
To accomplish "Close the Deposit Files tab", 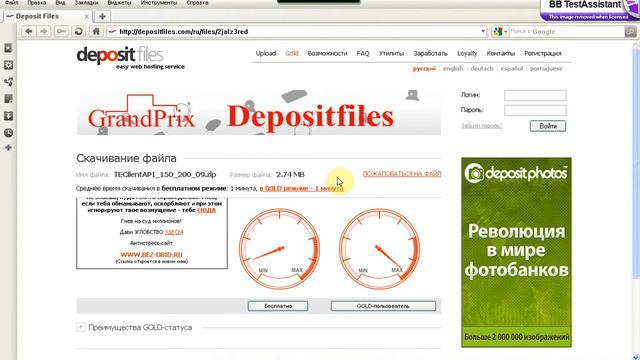I will (87, 16).
